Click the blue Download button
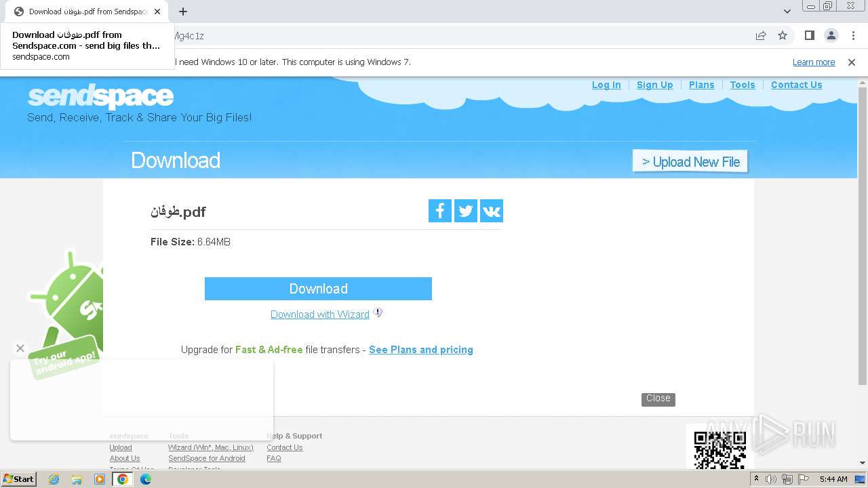Image resolution: width=868 pixels, height=488 pixels. point(318,289)
